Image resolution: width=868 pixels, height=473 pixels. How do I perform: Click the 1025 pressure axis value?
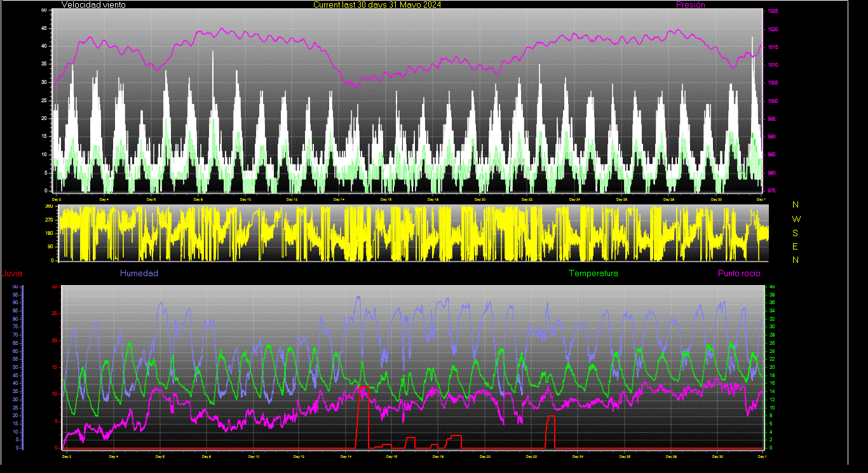[x=773, y=11]
